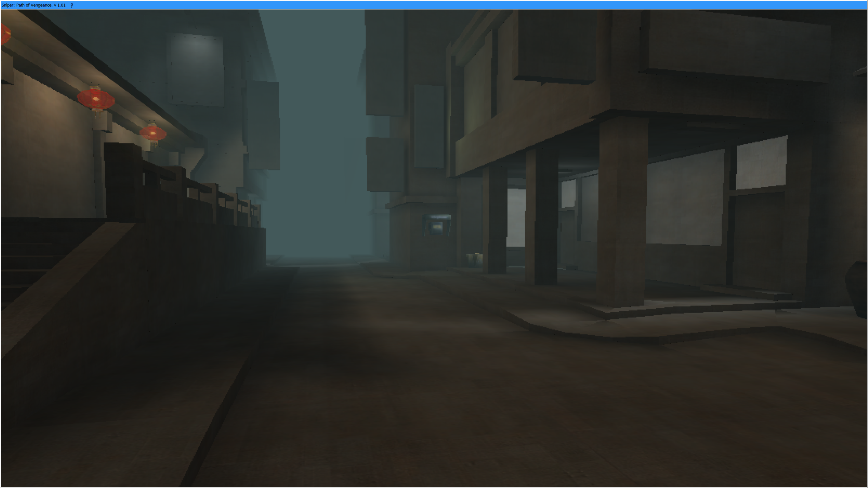Image resolution: width=868 pixels, height=488 pixels.
Task: Click the lit kiosk sign in the distant alley
Action: [437, 225]
